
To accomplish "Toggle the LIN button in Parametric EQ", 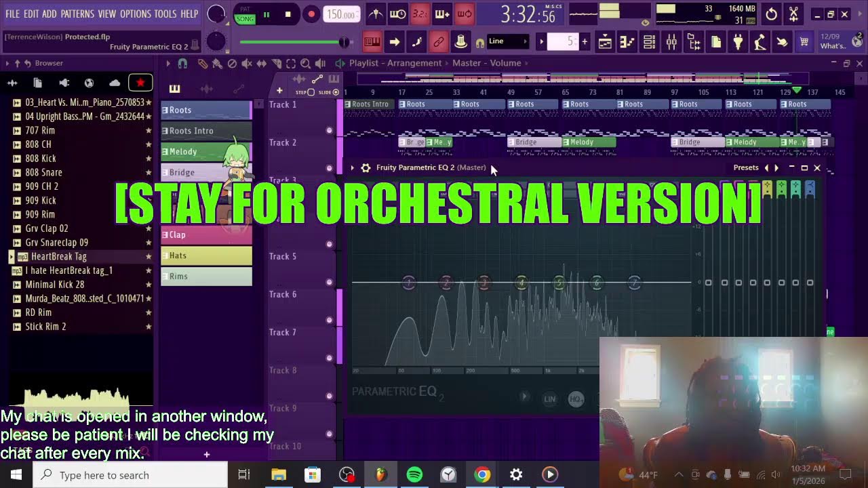I will [550, 399].
